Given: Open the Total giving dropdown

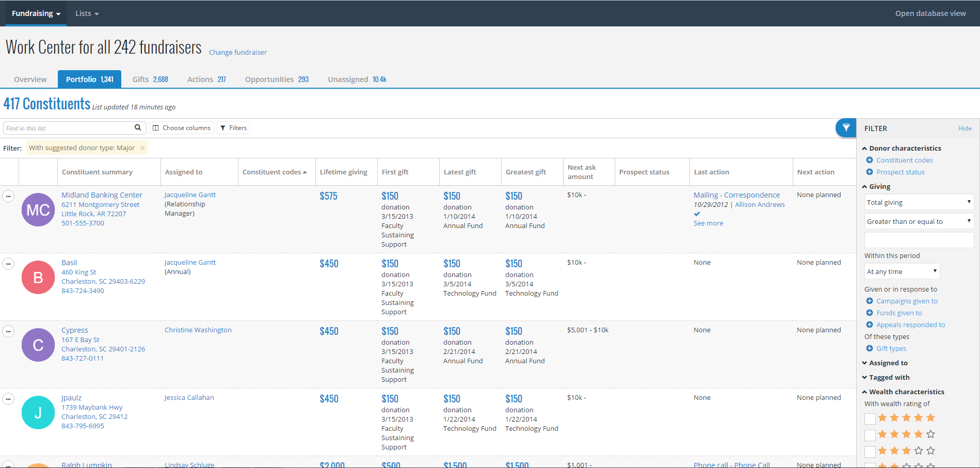Looking at the screenshot, I should coord(919,202).
